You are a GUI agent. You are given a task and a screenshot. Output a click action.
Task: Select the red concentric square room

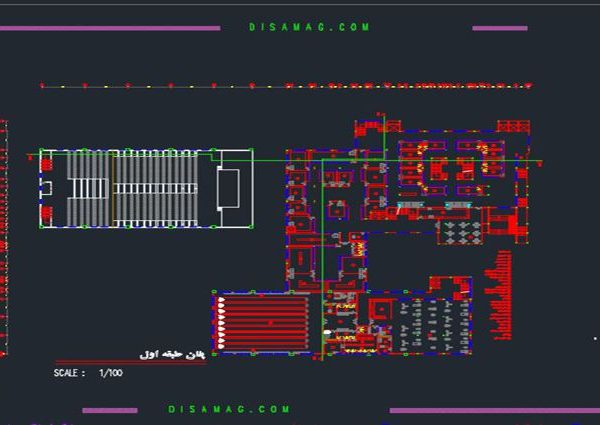(x=380, y=309)
